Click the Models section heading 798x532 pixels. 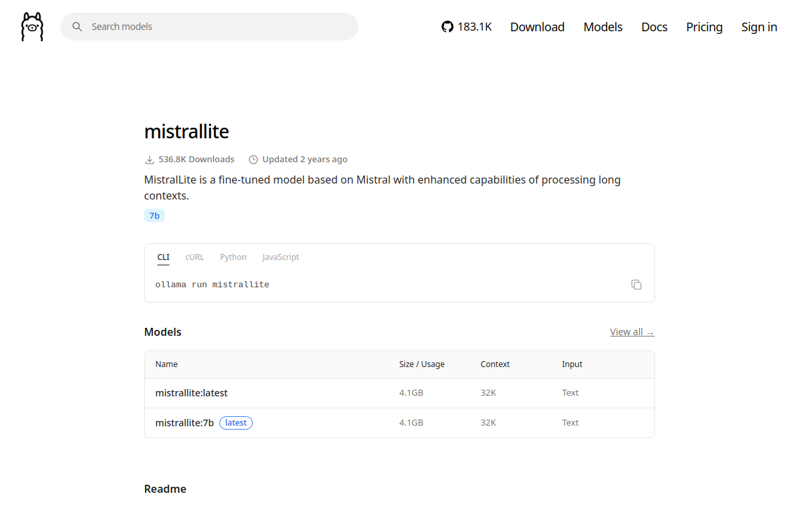click(163, 332)
